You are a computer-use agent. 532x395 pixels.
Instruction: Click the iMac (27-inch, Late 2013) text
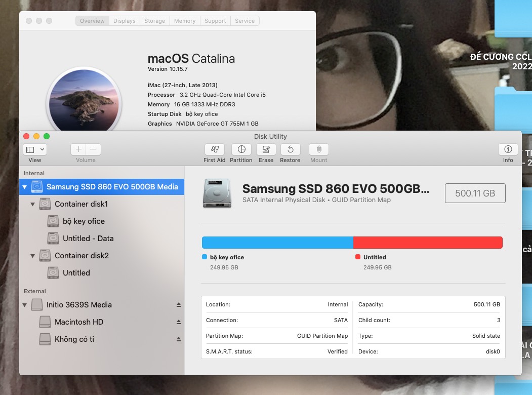tap(183, 85)
